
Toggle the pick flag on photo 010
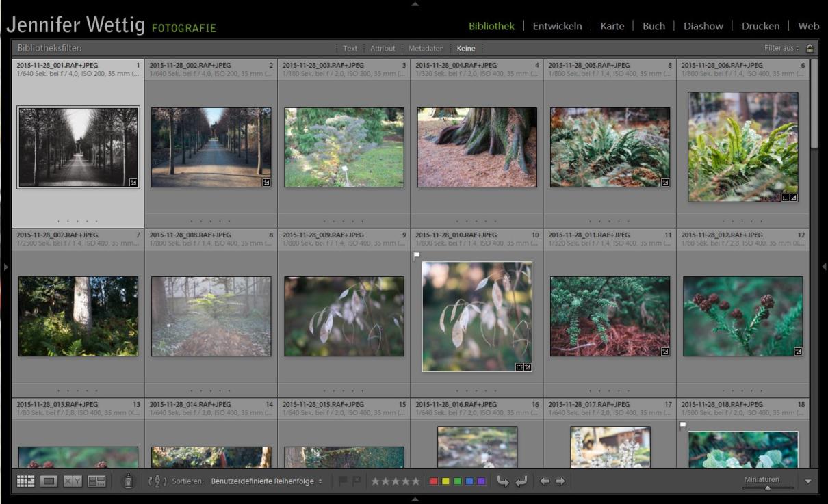[x=417, y=256]
